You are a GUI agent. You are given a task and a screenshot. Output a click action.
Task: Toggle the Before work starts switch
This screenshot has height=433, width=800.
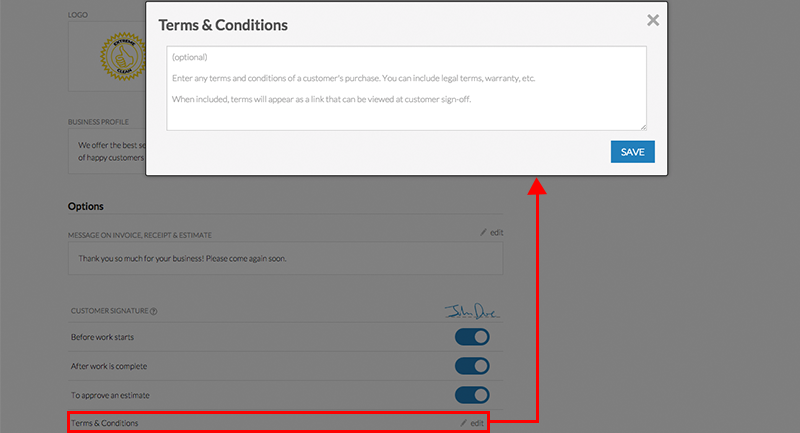click(472, 337)
